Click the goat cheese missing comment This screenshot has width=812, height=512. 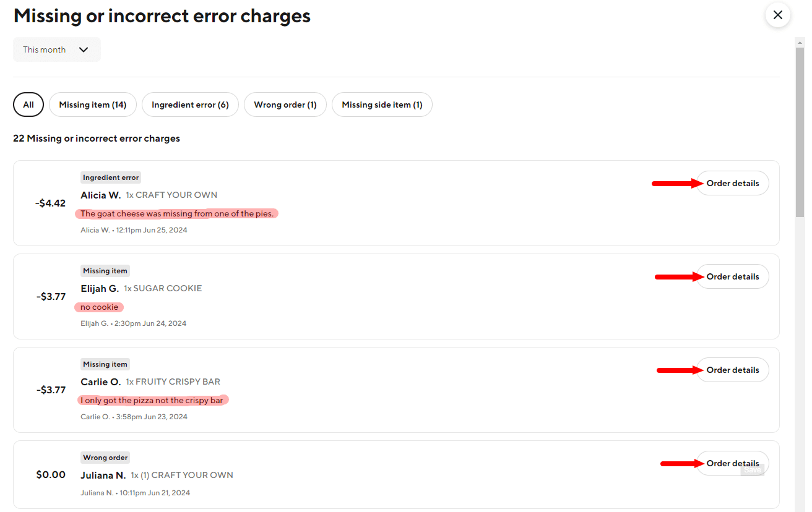(x=176, y=213)
